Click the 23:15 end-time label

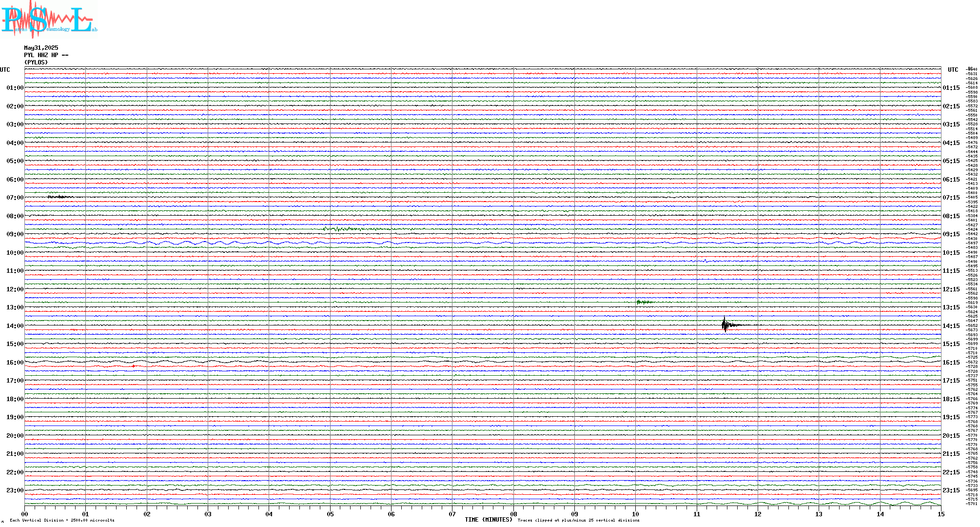pyautogui.click(x=951, y=490)
